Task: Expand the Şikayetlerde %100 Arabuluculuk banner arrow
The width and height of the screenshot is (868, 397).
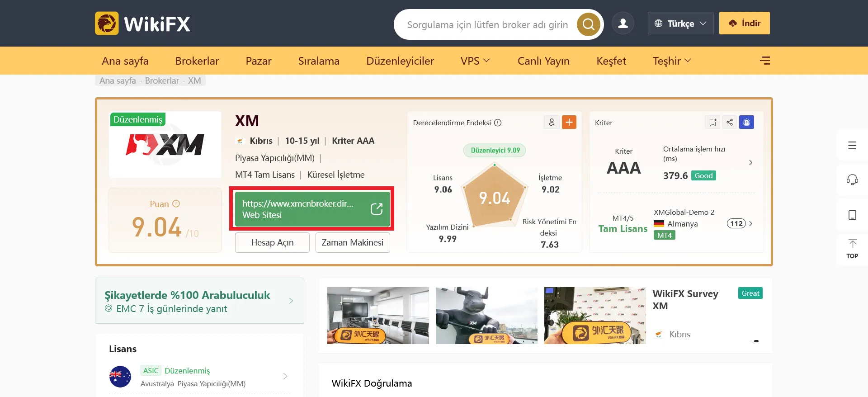Action: [291, 301]
